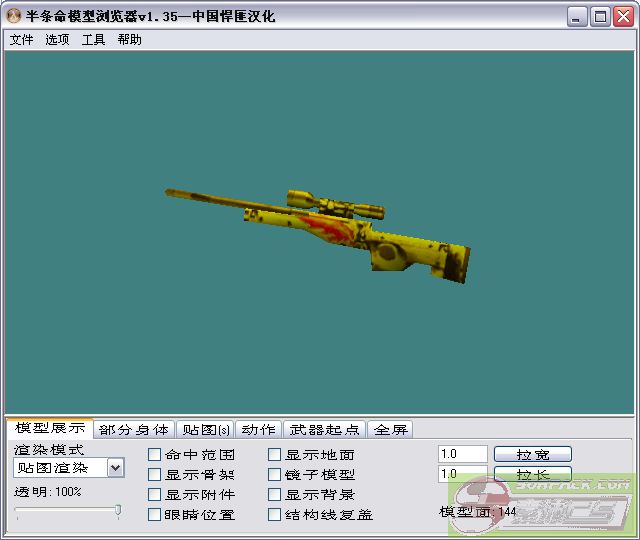Turn on 显示地面 checkbox

[275, 455]
